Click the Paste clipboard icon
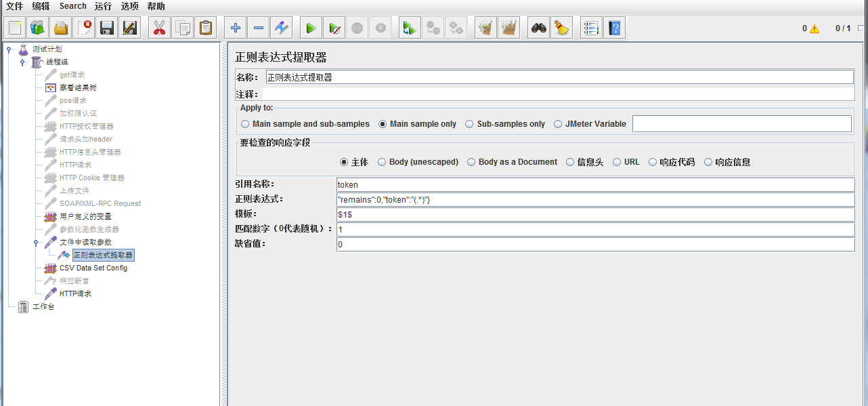 (205, 28)
